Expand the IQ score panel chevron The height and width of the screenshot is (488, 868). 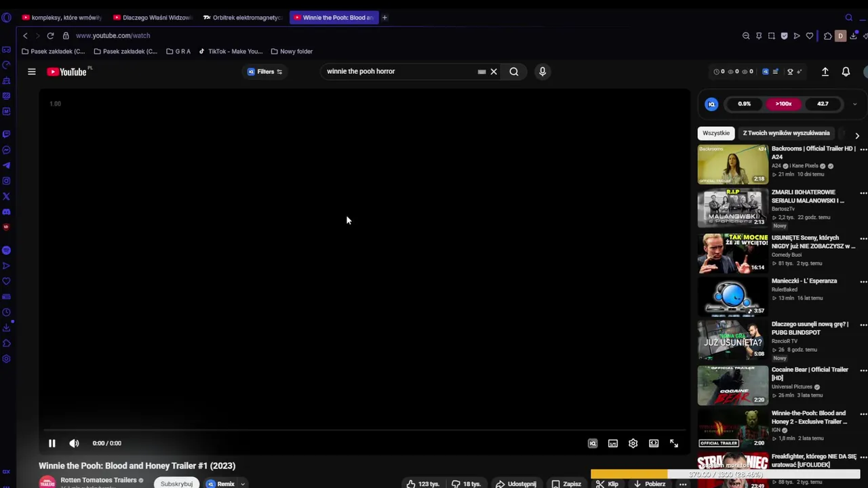click(x=854, y=104)
